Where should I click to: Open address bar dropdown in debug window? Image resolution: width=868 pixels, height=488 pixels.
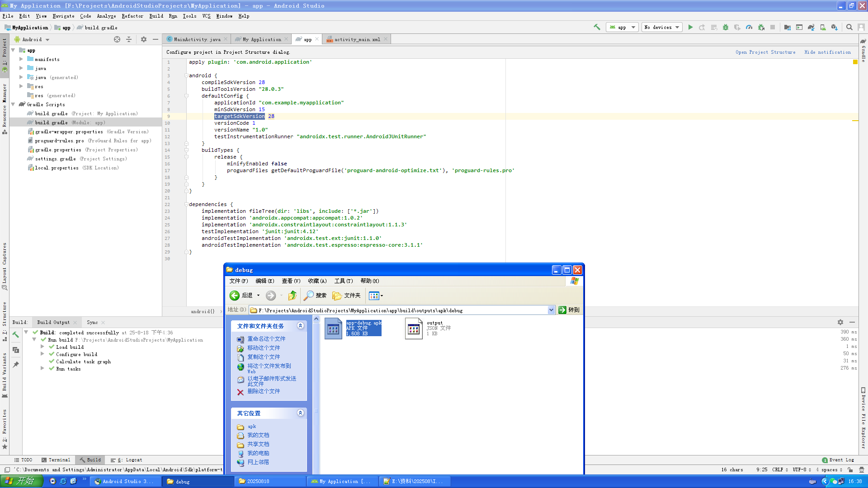pos(551,310)
